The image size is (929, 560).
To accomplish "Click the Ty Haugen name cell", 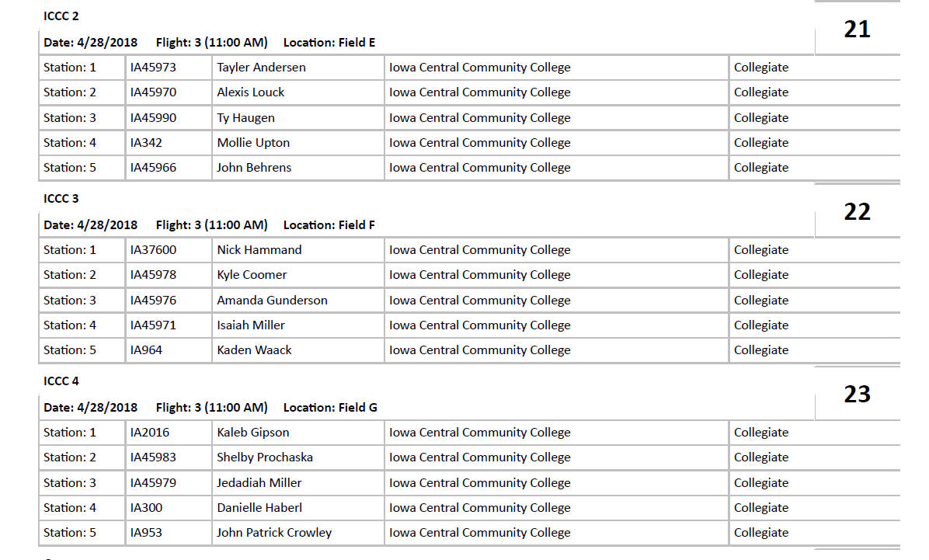I will (245, 118).
